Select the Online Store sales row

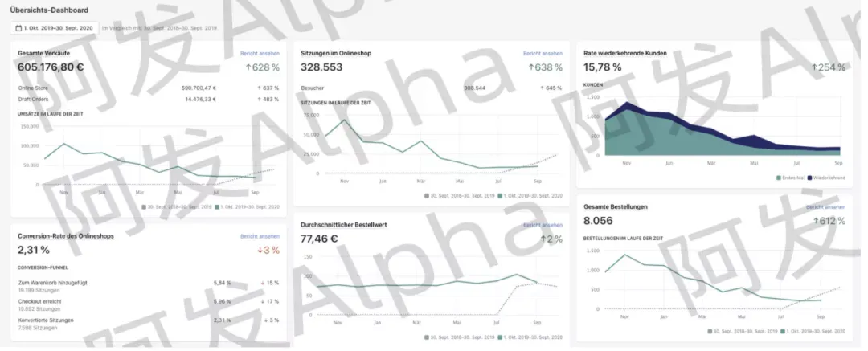point(149,88)
